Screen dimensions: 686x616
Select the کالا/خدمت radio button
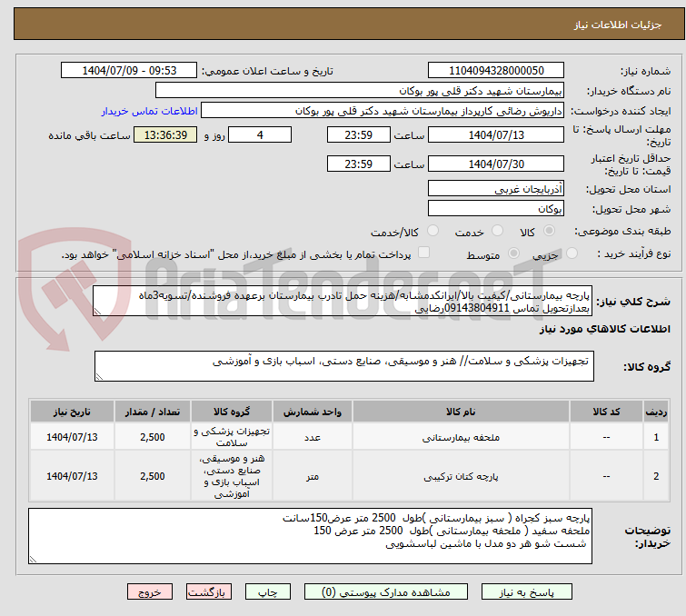[432, 231]
